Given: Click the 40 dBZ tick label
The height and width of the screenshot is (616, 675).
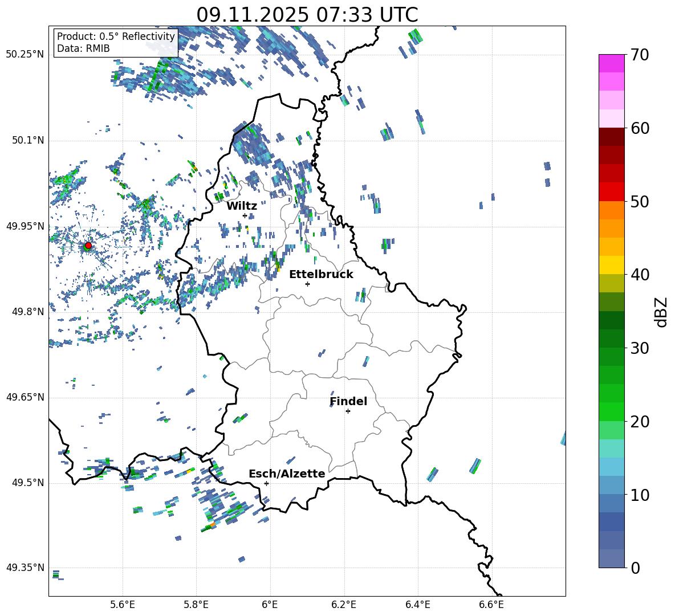Looking at the screenshot, I should [x=640, y=275].
